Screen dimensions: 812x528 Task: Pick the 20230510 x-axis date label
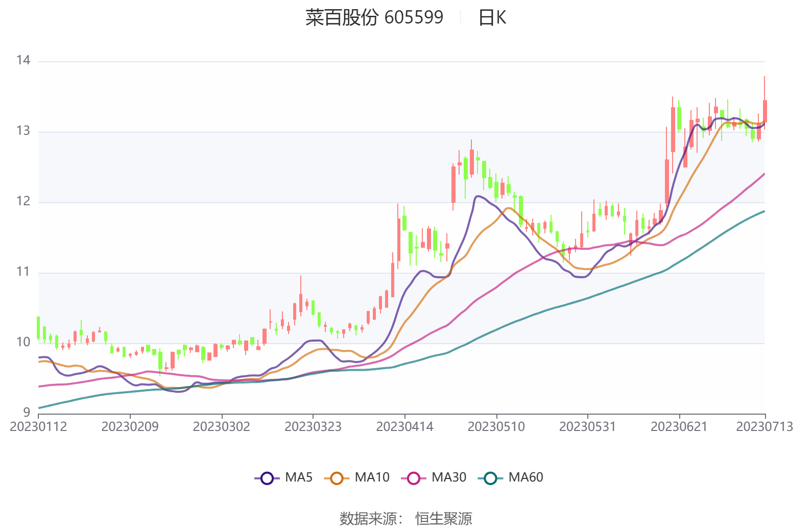click(496, 427)
